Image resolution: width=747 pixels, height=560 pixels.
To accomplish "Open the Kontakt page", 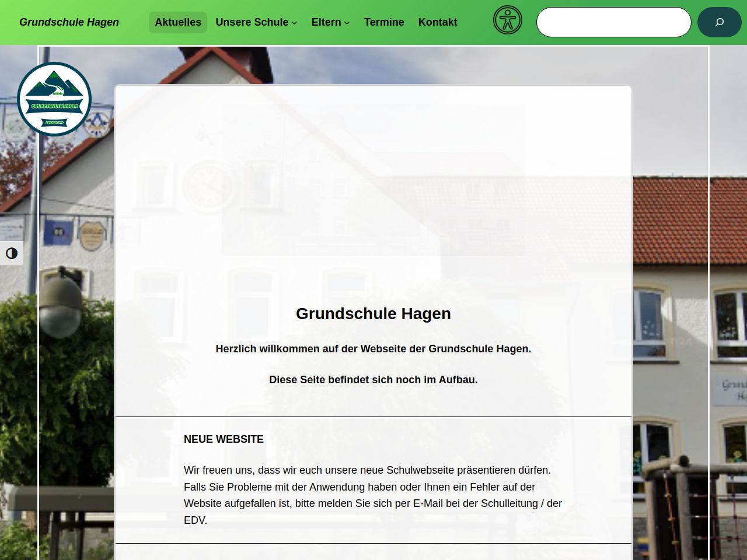I will [x=438, y=22].
